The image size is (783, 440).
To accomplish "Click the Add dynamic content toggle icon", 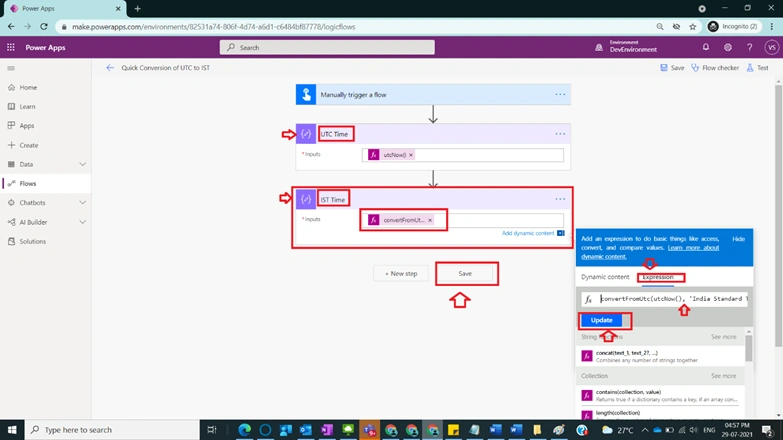I will [561, 233].
